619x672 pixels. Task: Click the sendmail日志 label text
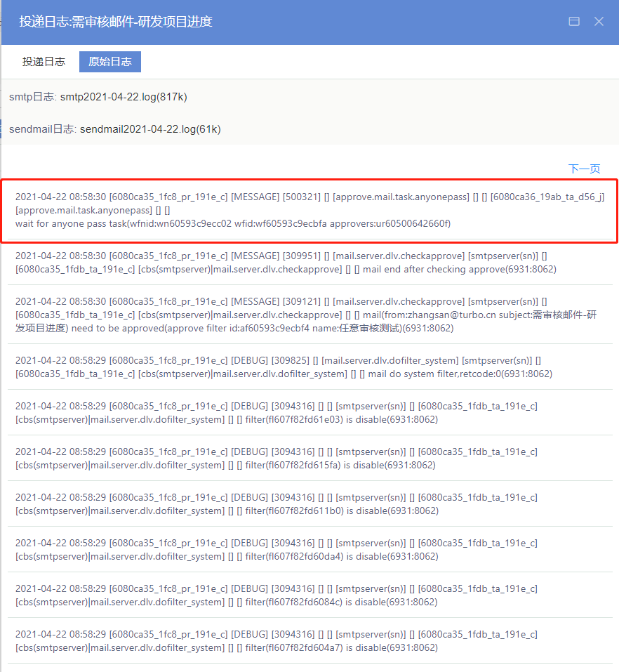(x=41, y=129)
